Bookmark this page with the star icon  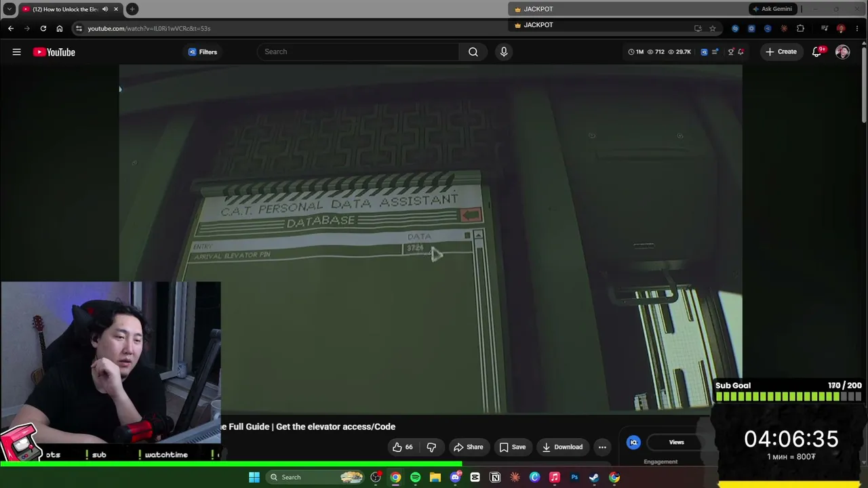pyautogui.click(x=713, y=28)
